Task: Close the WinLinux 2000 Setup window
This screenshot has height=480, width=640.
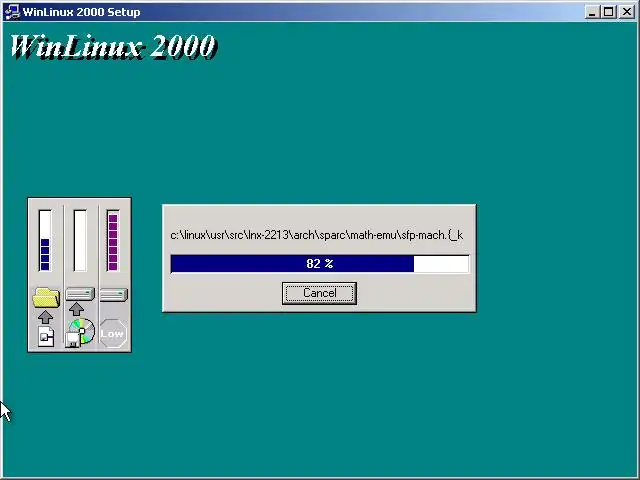Action: click(627, 12)
